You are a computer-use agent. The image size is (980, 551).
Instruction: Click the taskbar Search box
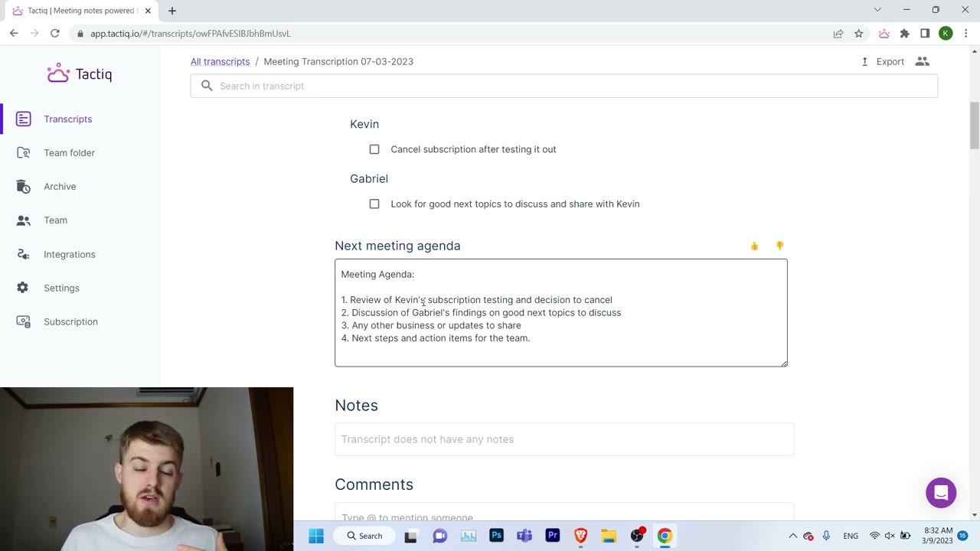click(x=364, y=536)
